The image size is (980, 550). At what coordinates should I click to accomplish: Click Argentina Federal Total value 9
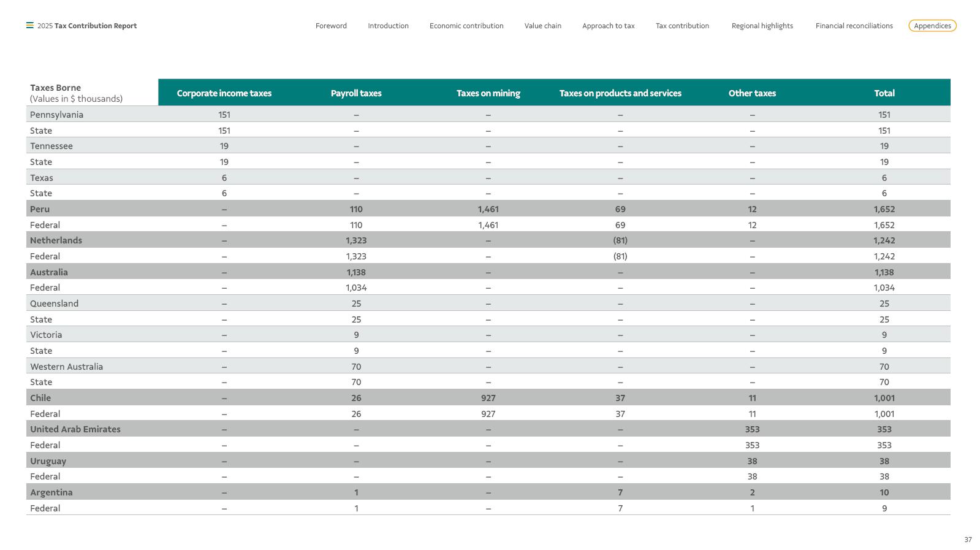(884, 508)
